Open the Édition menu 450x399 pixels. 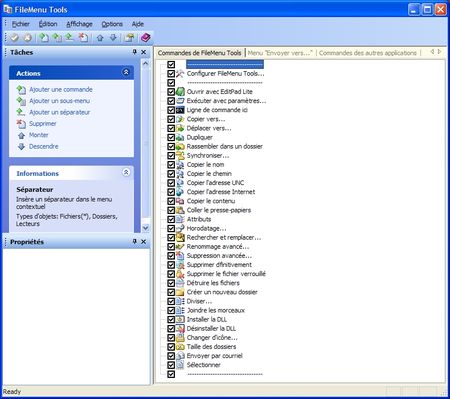(x=48, y=24)
